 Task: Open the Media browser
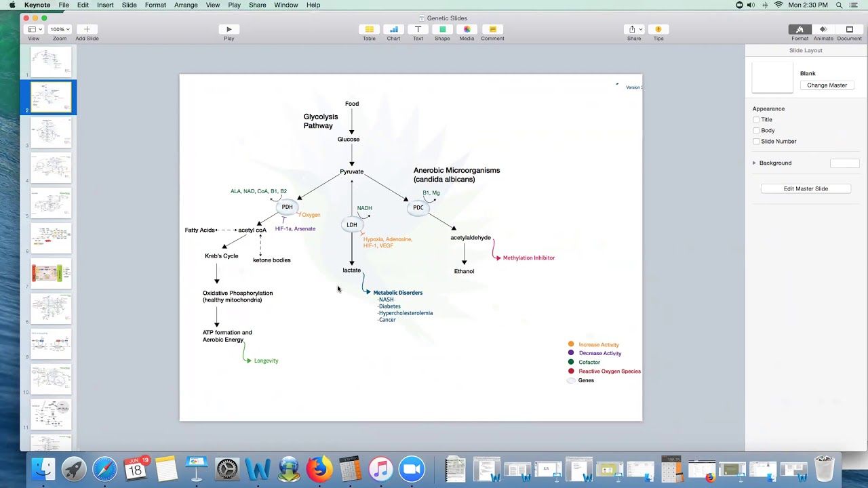[x=467, y=29]
